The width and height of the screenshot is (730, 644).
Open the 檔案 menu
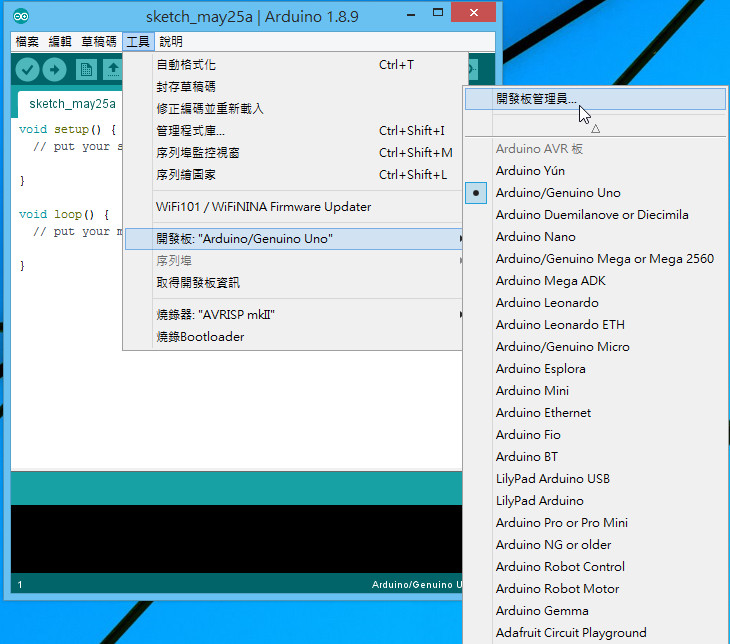[27, 42]
